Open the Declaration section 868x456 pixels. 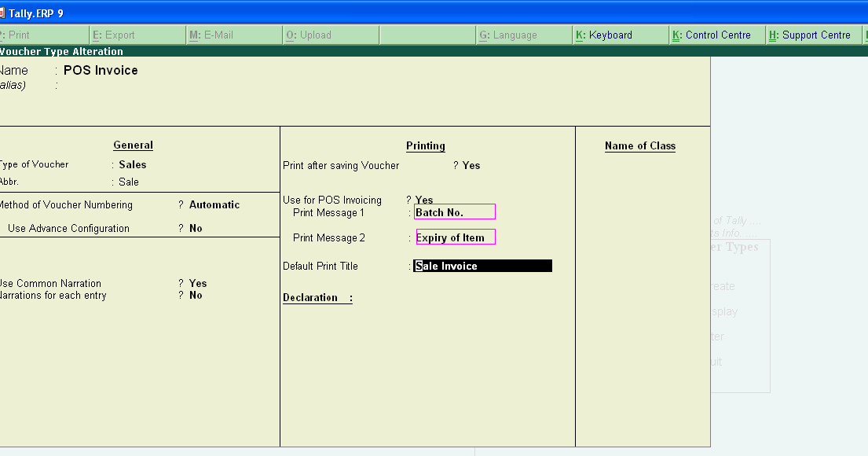pyautogui.click(x=314, y=297)
